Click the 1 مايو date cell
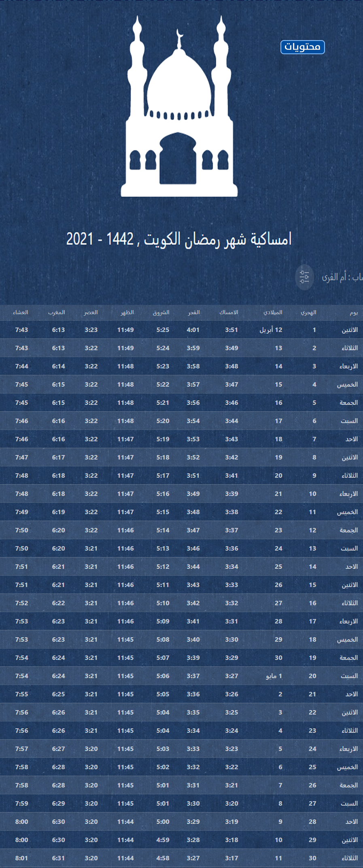 274,676
